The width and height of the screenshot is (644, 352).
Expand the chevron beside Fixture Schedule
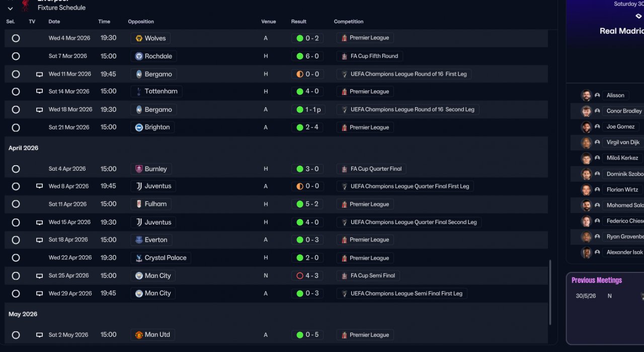click(10, 9)
